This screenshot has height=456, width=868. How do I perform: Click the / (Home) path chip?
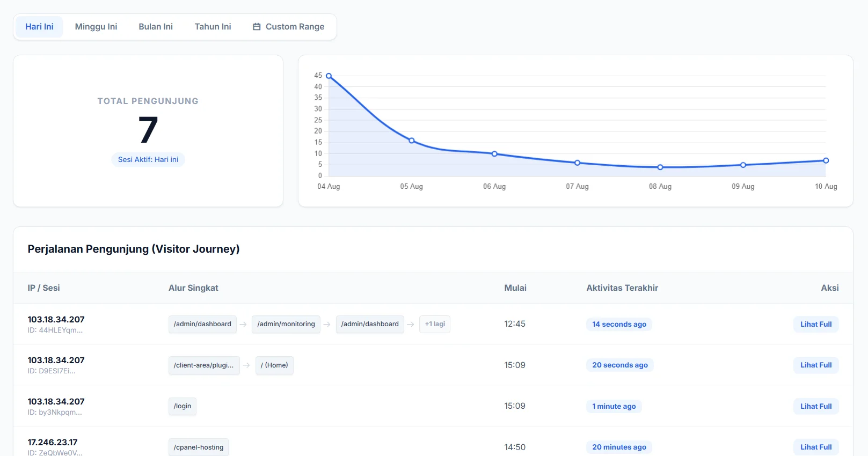point(274,365)
